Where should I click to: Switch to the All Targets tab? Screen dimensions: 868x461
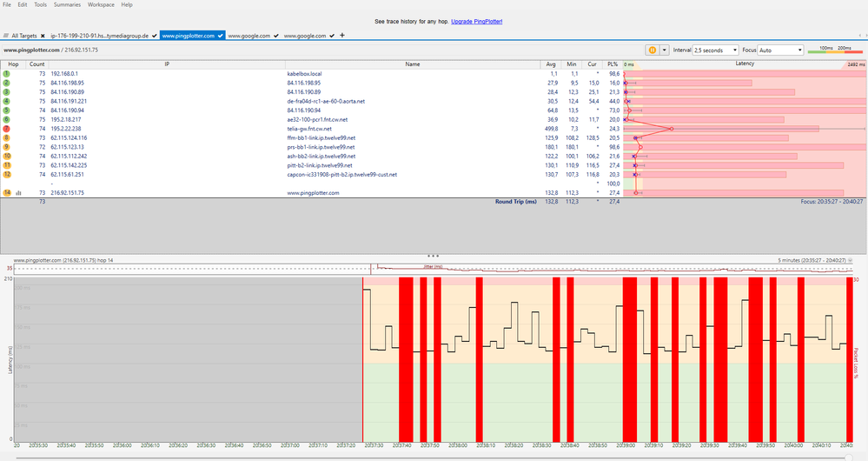point(24,36)
